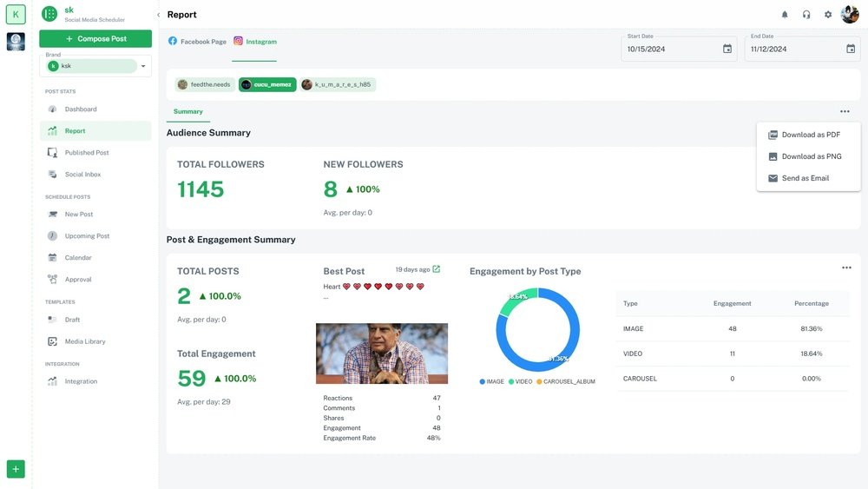The height and width of the screenshot is (489, 868).
Task: Click the notification bell icon
Action: click(x=785, y=15)
